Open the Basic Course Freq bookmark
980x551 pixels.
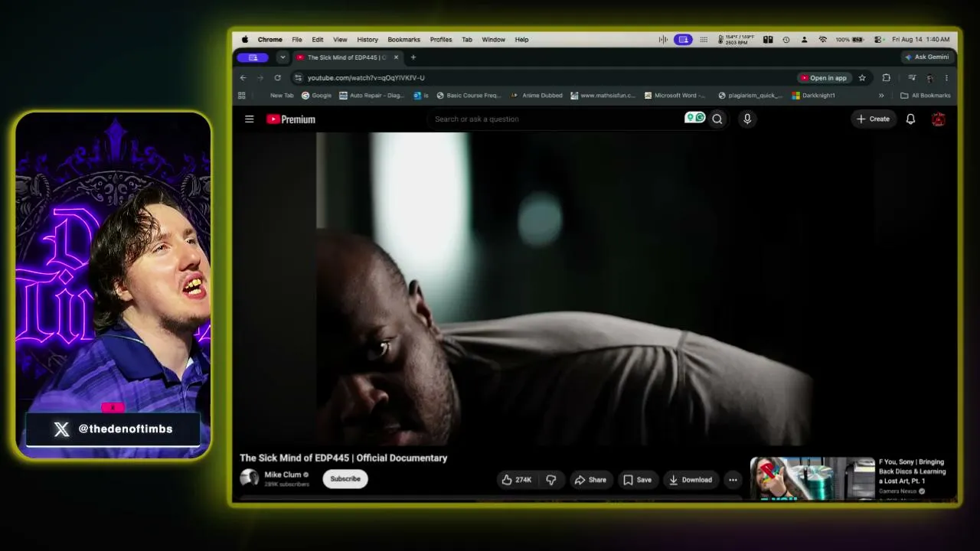pos(468,96)
